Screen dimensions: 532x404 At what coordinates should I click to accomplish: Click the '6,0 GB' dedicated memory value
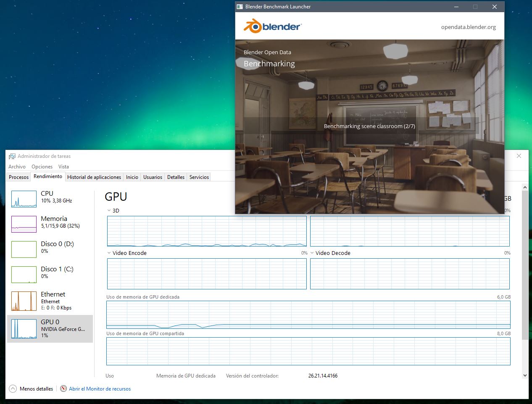pos(504,297)
